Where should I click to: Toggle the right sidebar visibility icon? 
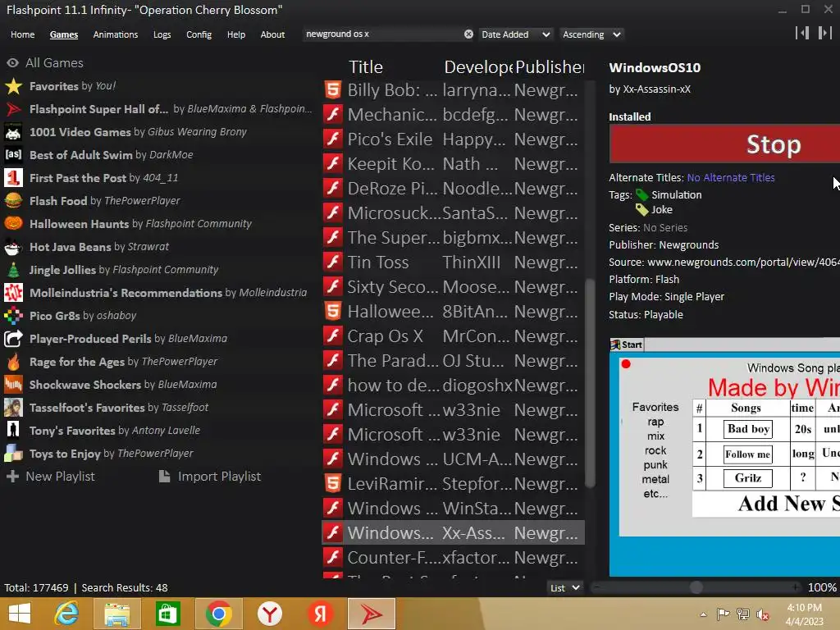824,33
